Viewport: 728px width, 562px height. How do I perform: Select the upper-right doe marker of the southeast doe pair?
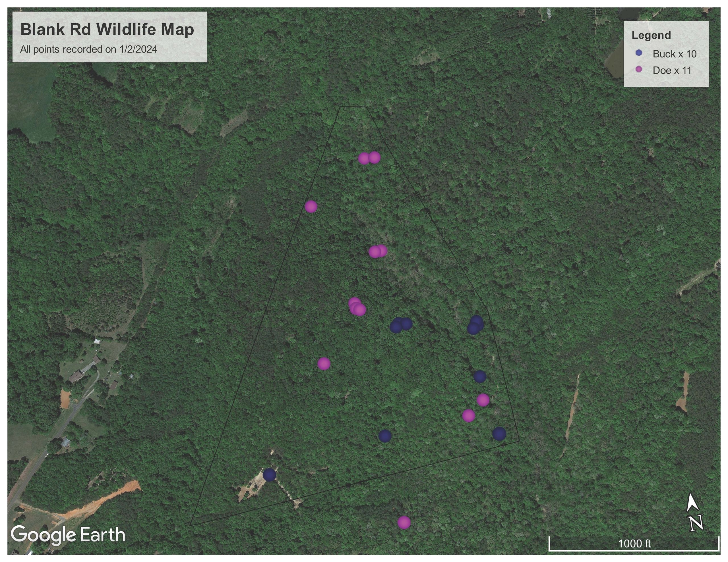point(483,400)
